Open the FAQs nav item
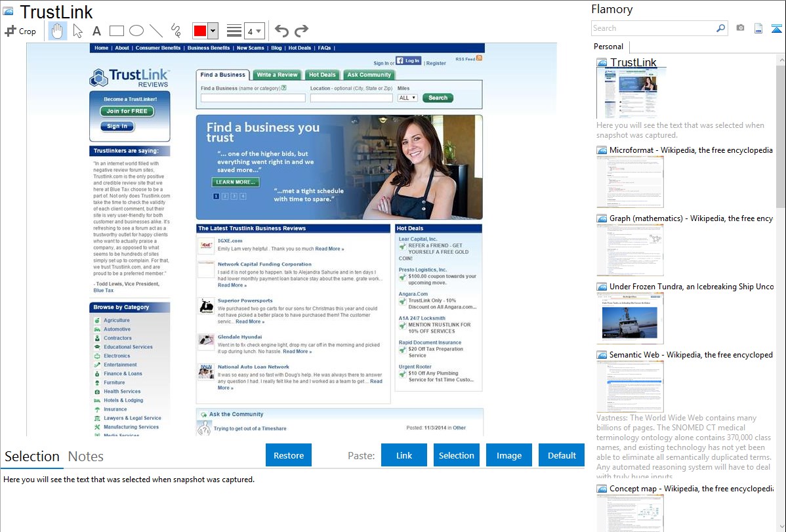The image size is (786, 532). click(x=324, y=48)
